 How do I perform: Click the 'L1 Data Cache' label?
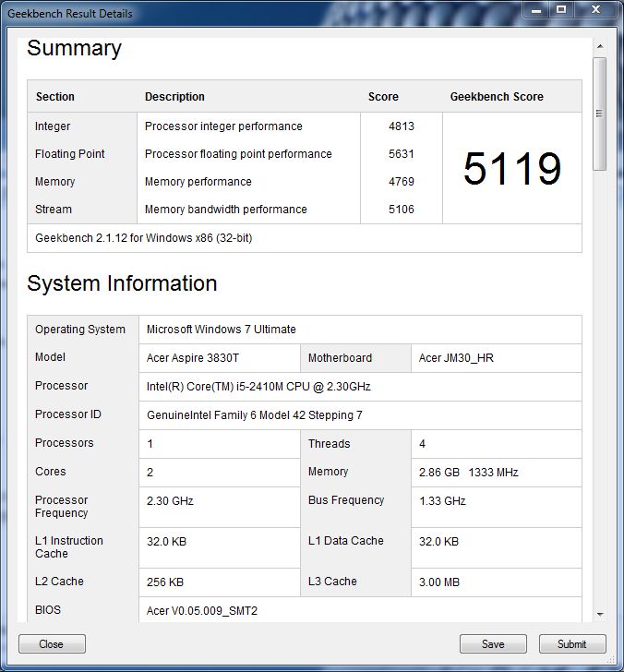point(346,540)
